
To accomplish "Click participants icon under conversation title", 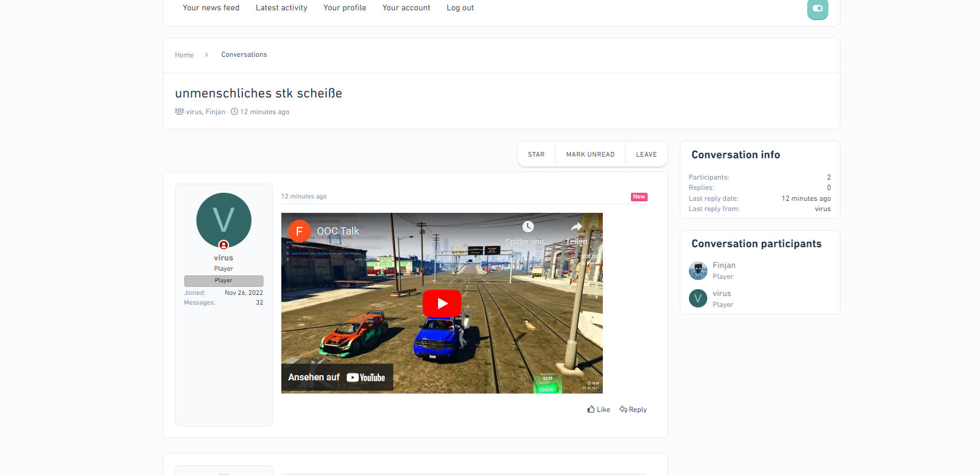I will coord(179,111).
